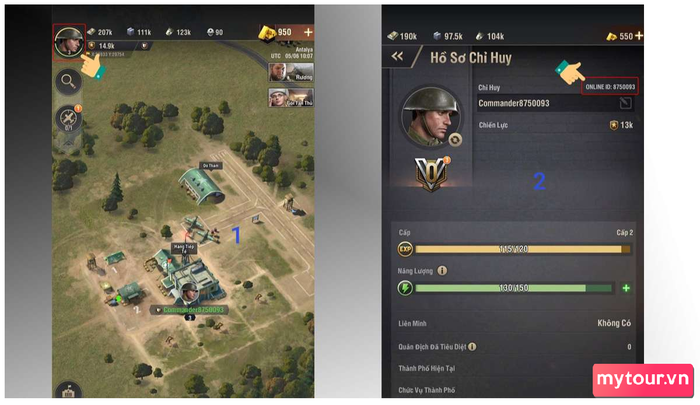Show info next to Năng Lượng label
Viewport: 700px width, 405px height.
442,271
